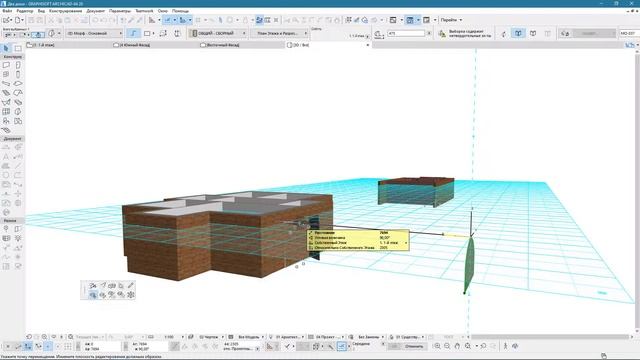
Task: Expand the arrow next to the 3D window icon
Action: click(418, 20)
